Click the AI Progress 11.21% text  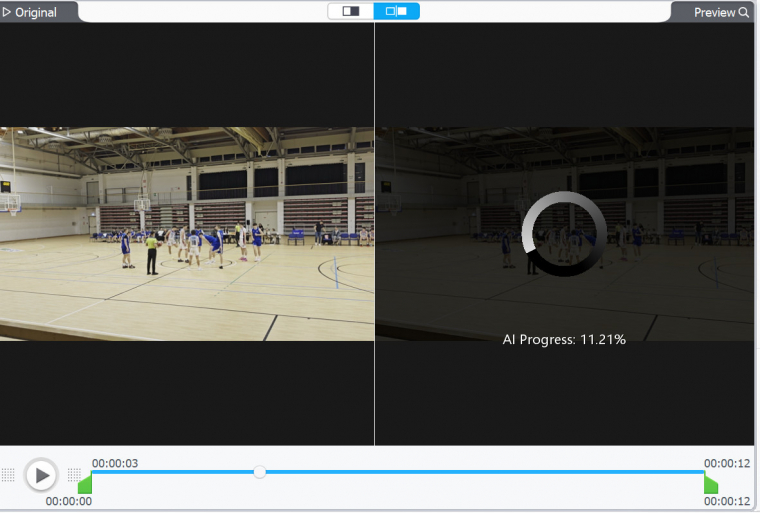coord(564,339)
